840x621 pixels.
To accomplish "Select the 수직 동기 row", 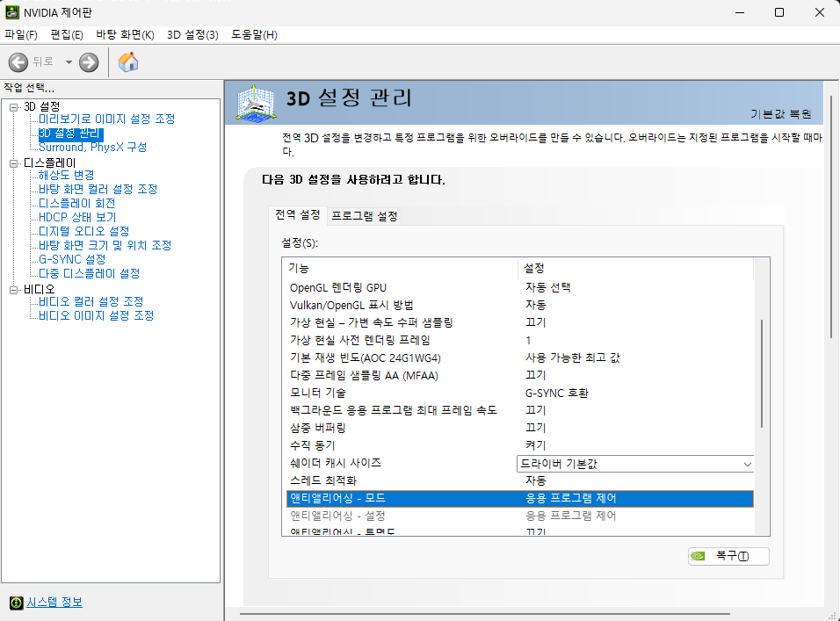I will coord(519,445).
